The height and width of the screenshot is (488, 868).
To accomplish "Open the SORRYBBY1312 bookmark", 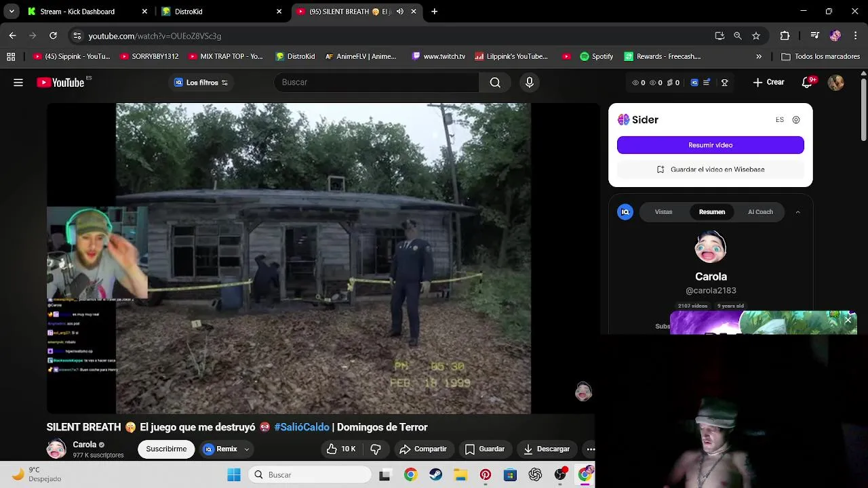I will 149,56.
